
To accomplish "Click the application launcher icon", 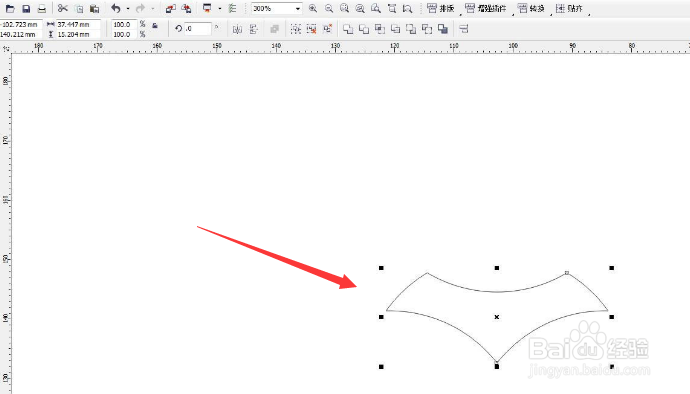I will pos(207,8).
